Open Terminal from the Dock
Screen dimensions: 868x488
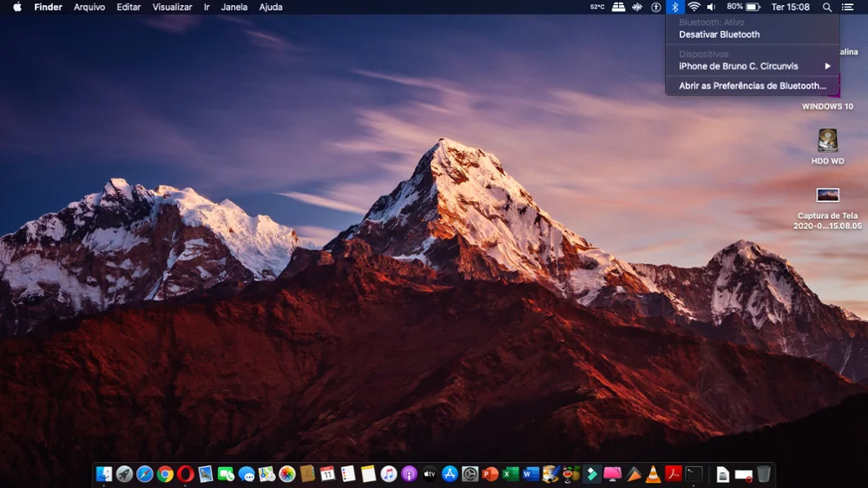tap(694, 474)
